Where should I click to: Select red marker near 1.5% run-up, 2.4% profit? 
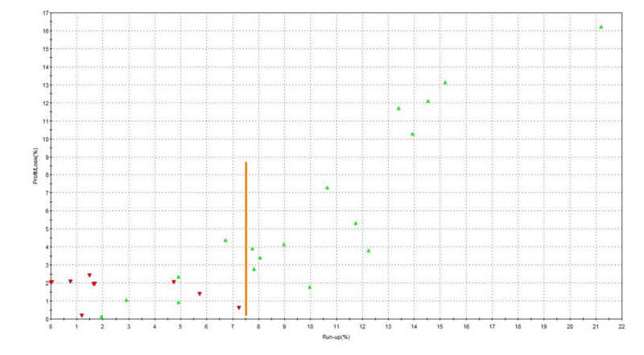89,275
